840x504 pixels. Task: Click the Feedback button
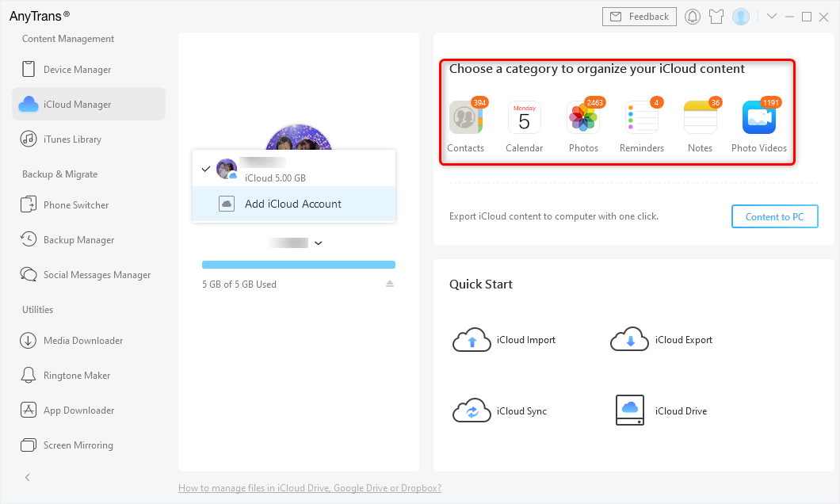(x=639, y=17)
